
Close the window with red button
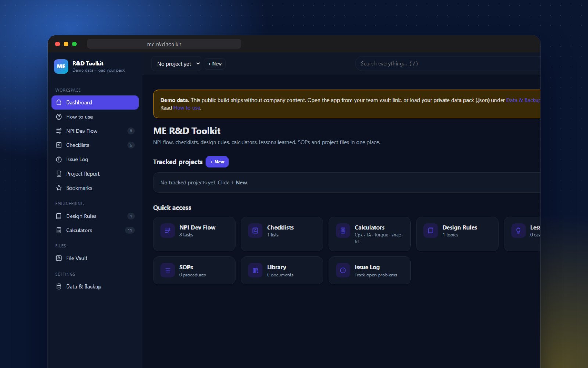pyautogui.click(x=57, y=44)
